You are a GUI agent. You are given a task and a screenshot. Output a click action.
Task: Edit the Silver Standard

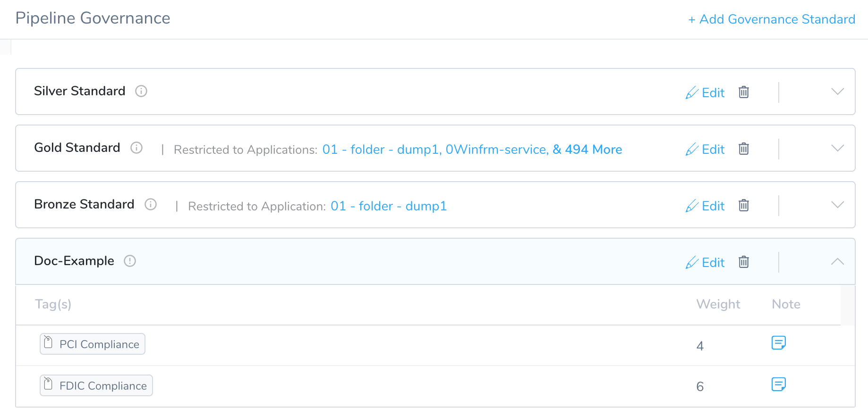705,92
